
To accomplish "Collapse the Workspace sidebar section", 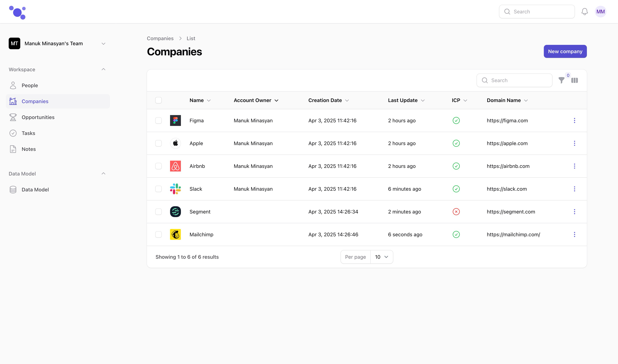I will pos(103,69).
